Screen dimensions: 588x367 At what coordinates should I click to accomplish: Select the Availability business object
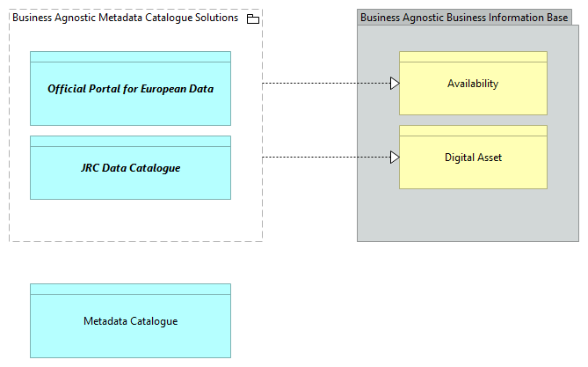tap(473, 83)
